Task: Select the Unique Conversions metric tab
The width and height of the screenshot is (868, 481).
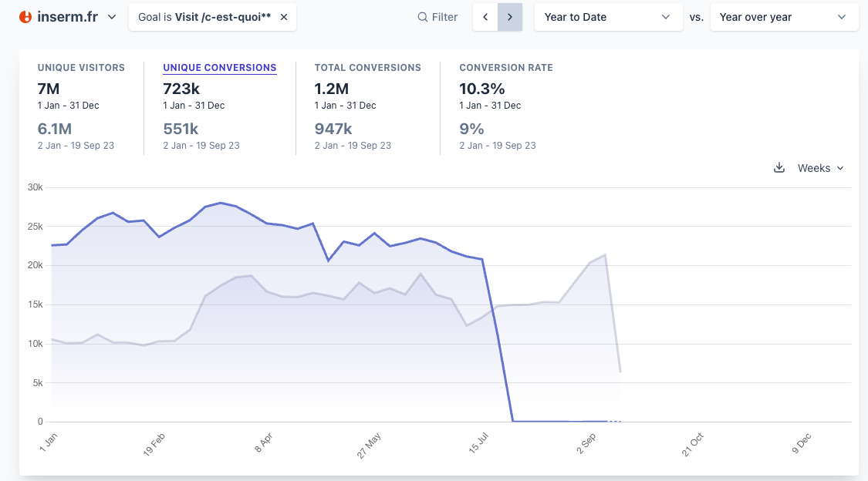Action: tap(219, 68)
